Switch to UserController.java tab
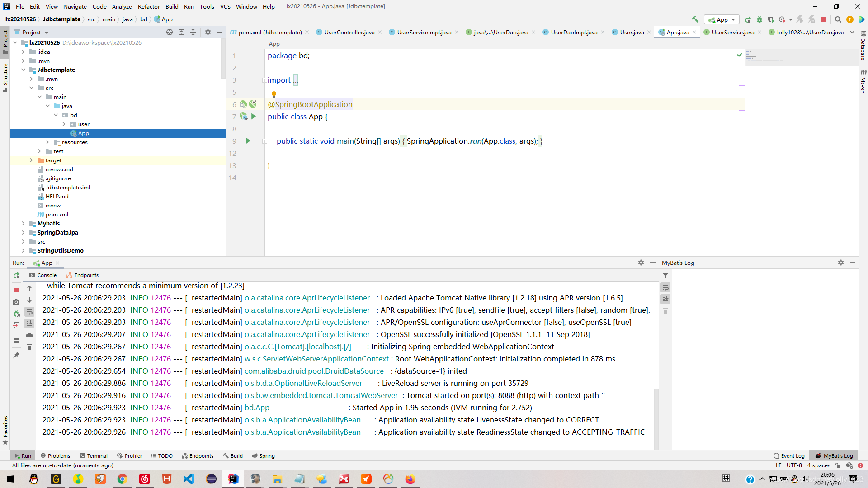The height and width of the screenshot is (488, 868). pos(349,32)
